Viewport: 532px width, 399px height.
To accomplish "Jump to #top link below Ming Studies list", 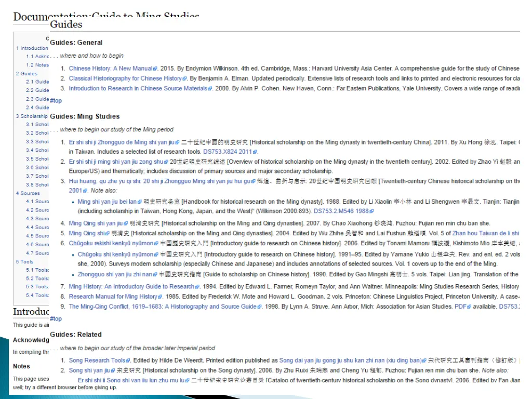I will [56, 318].
